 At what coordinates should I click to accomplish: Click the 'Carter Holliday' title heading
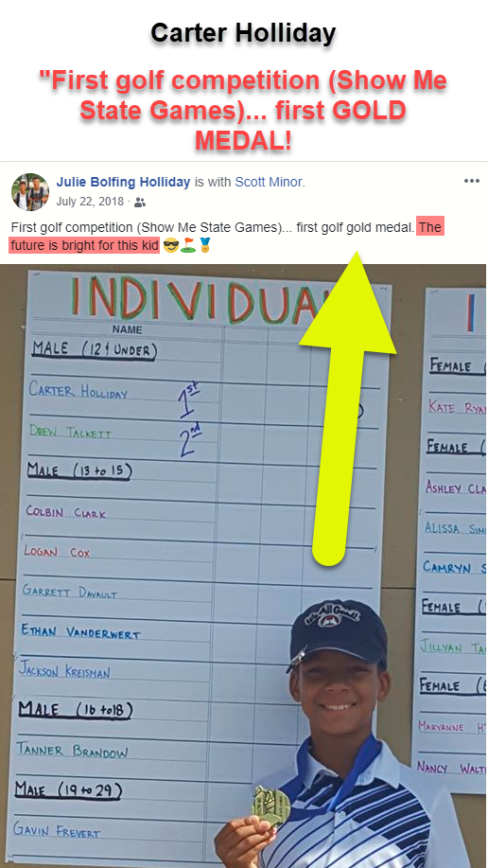click(x=243, y=34)
